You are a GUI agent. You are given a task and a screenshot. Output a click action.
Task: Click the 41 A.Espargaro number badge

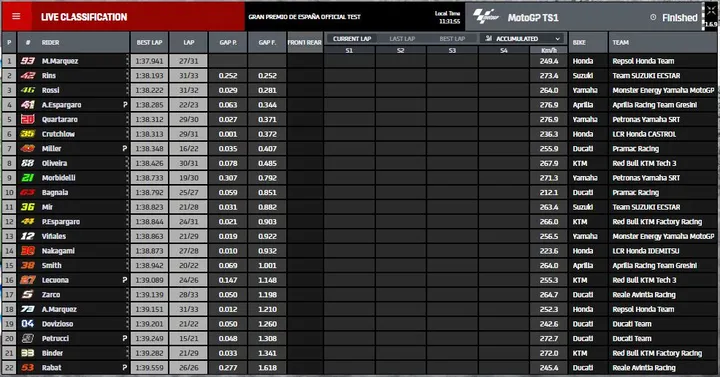pyautogui.click(x=28, y=105)
